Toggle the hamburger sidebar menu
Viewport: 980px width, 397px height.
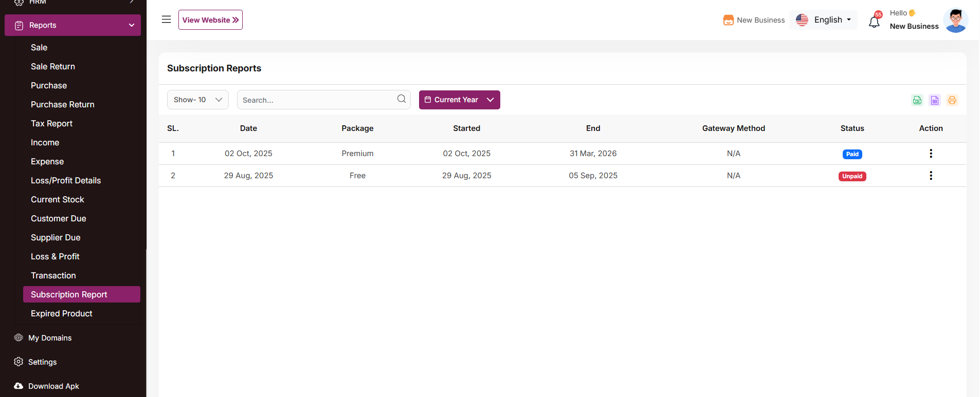(x=166, y=20)
